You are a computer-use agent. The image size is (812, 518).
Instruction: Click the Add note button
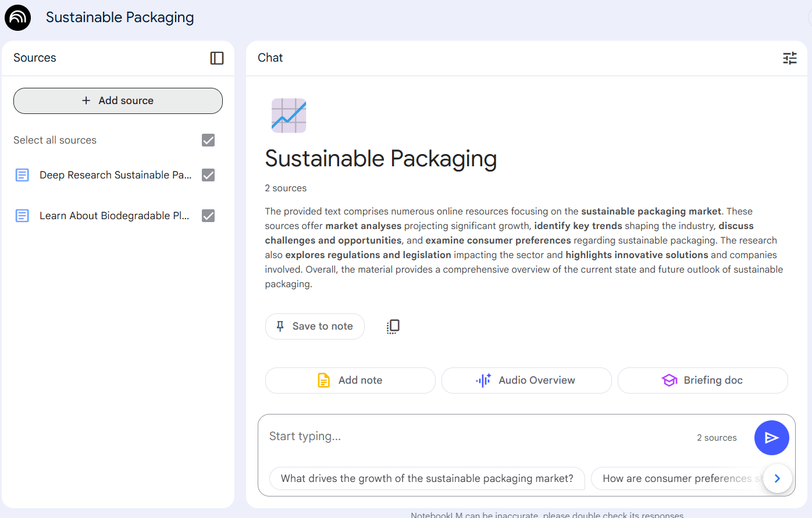pyautogui.click(x=350, y=380)
